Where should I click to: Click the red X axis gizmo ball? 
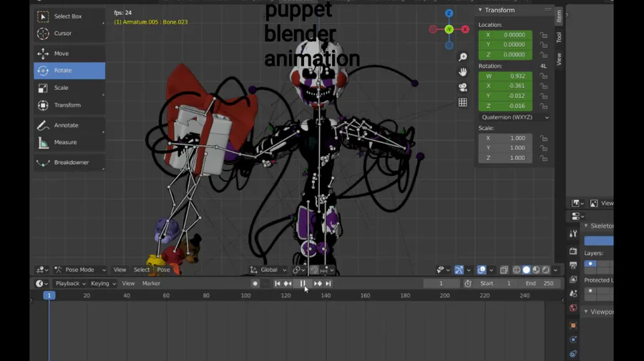point(465,29)
